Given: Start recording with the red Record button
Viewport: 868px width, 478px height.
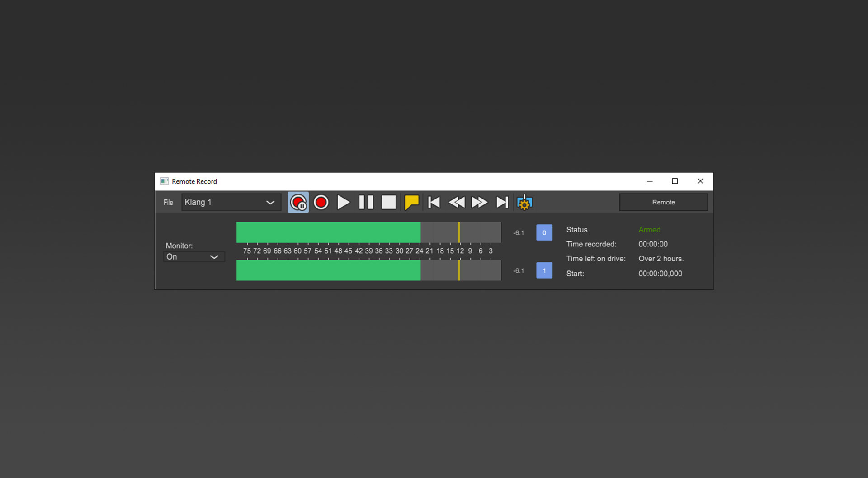Looking at the screenshot, I should pos(321,202).
